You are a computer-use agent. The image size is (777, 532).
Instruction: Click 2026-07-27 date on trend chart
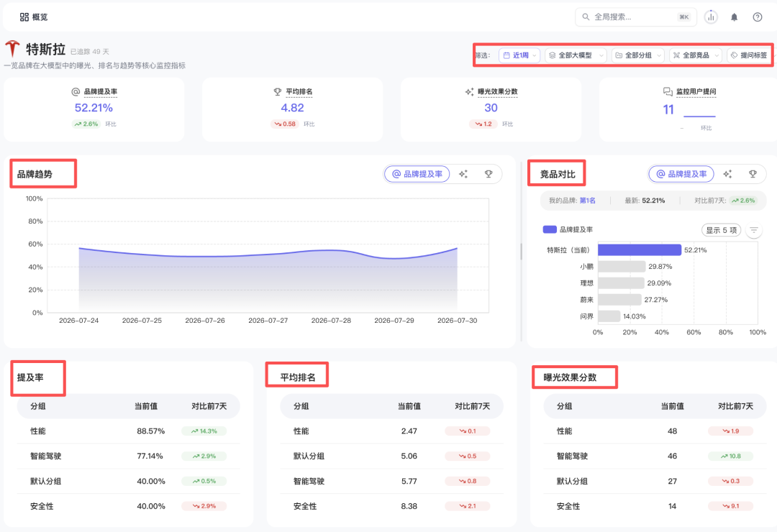click(268, 321)
